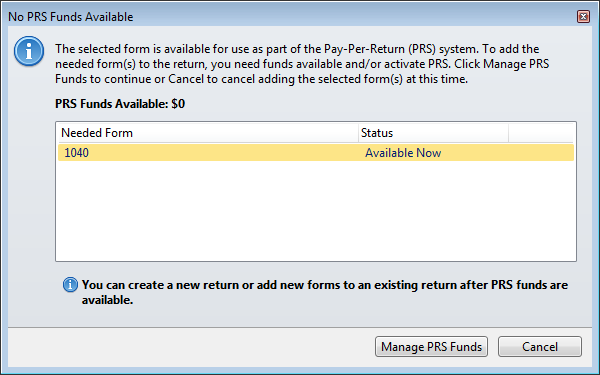Screen dimensions: 600x375
Task: Click the word "available." in the note
Action: tap(108, 300)
